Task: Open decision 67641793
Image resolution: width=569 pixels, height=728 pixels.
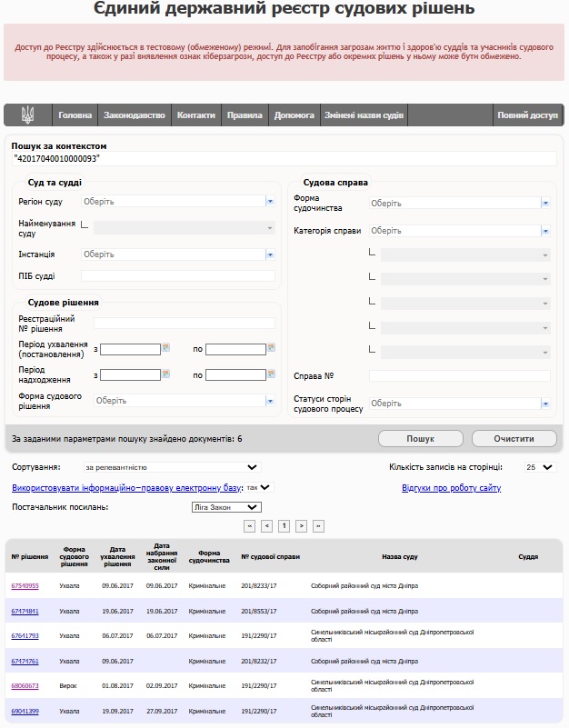Action: tap(25, 635)
